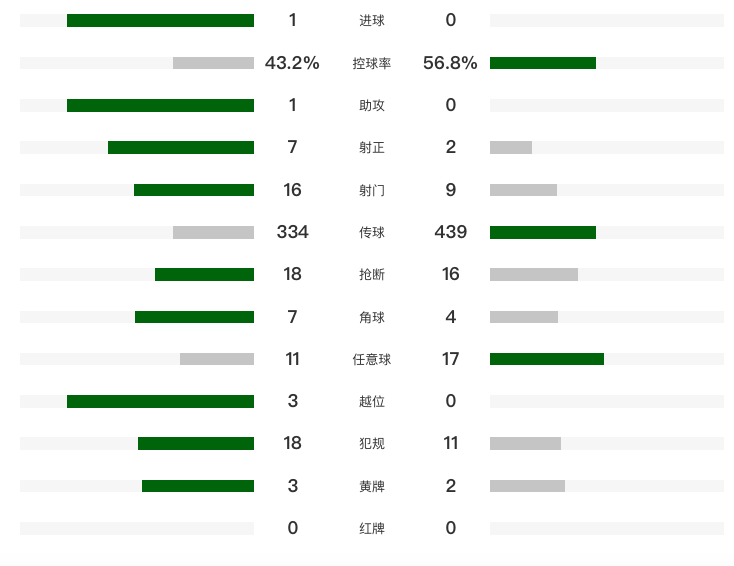Select the 控球率 possession label
The image size is (734, 566).
pos(371,63)
